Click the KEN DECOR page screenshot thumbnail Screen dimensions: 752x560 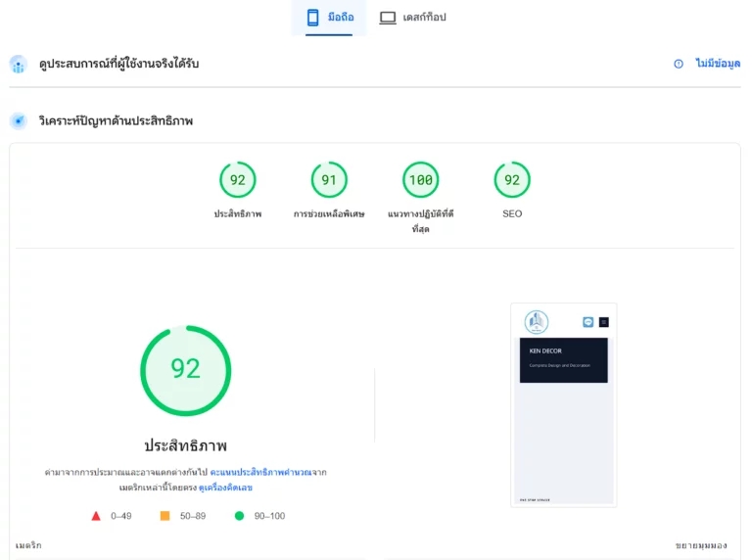point(564,404)
